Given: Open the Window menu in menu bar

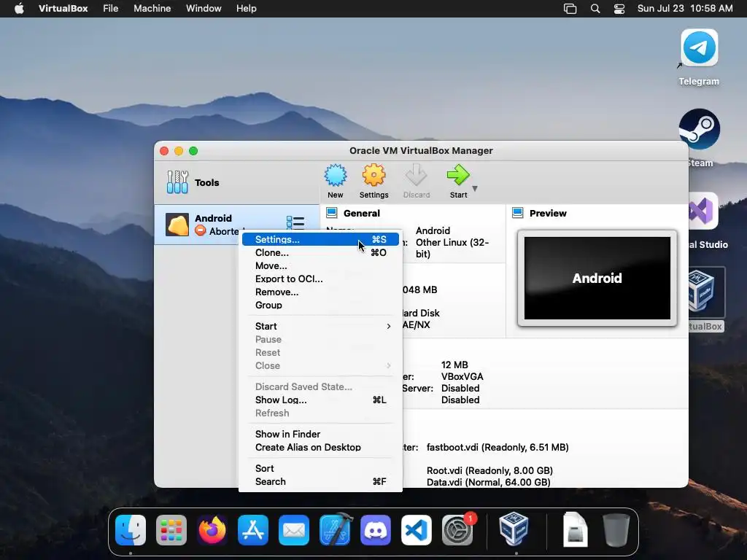Looking at the screenshot, I should pos(204,9).
